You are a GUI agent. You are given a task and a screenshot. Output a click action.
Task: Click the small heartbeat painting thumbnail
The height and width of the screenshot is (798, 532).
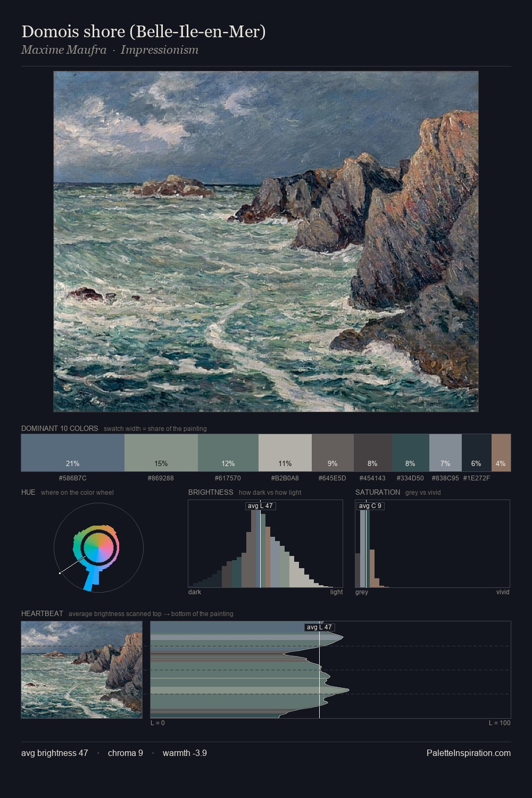click(x=82, y=670)
